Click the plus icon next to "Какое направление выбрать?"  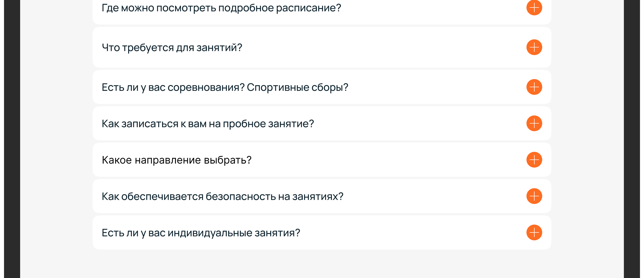(534, 159)
